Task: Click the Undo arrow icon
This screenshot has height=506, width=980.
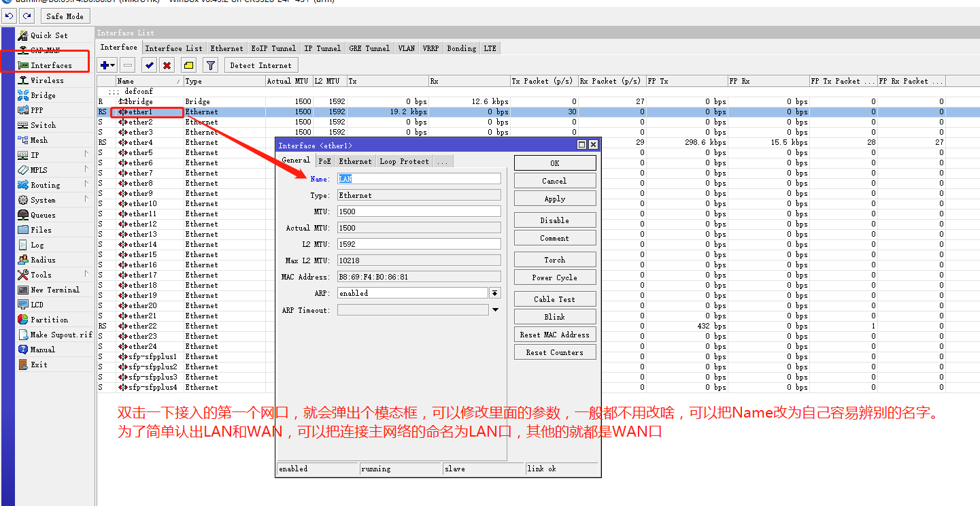Action: (x=10, y=16)
